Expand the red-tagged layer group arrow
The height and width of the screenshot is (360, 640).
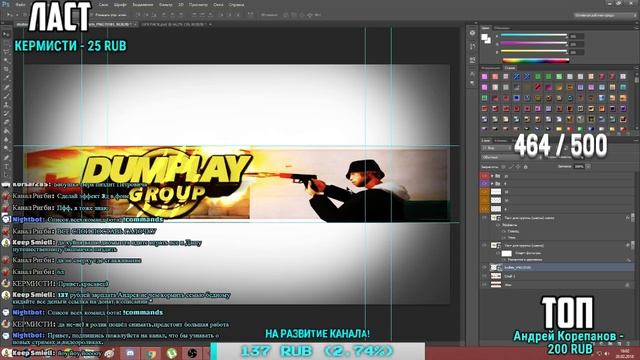[492, 176]
